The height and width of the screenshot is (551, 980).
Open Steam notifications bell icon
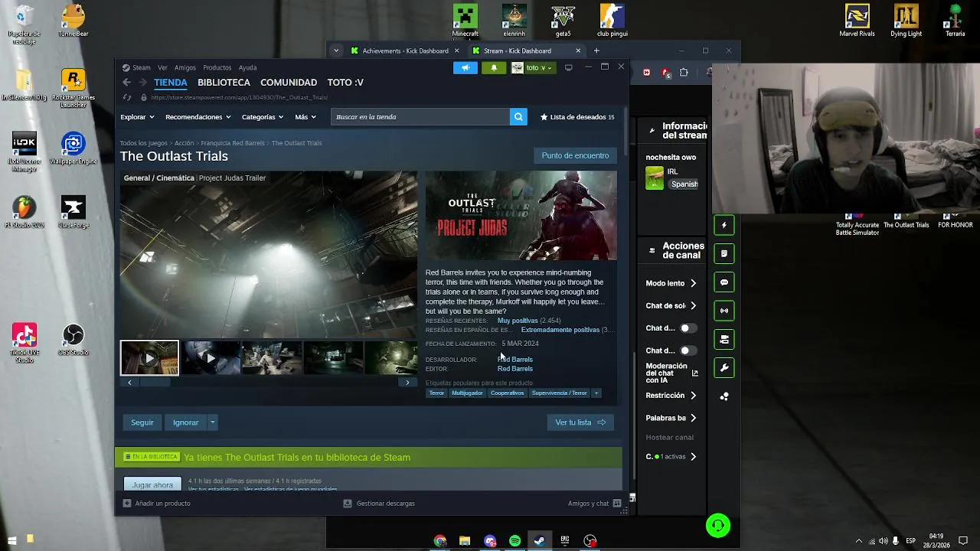point(494,67)
